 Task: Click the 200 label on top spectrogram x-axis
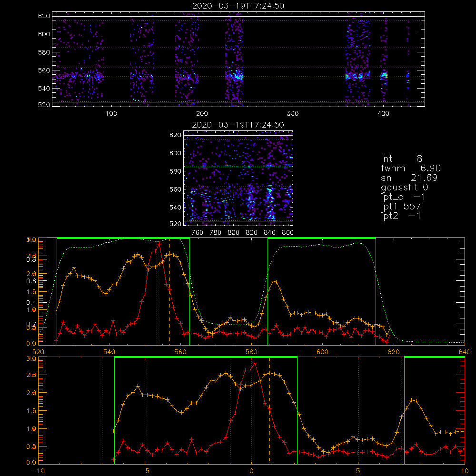coord(202,113)
